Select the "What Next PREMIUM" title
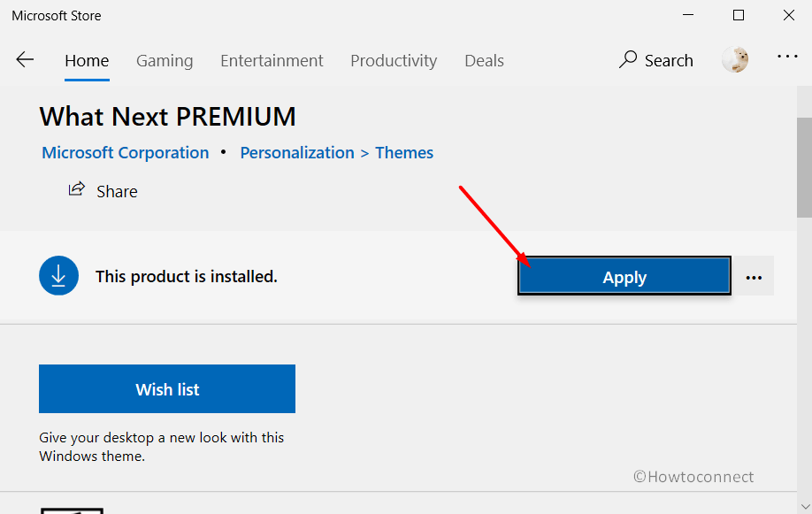Viewport: 812px width, 514px height. click(x=168, y=117)
